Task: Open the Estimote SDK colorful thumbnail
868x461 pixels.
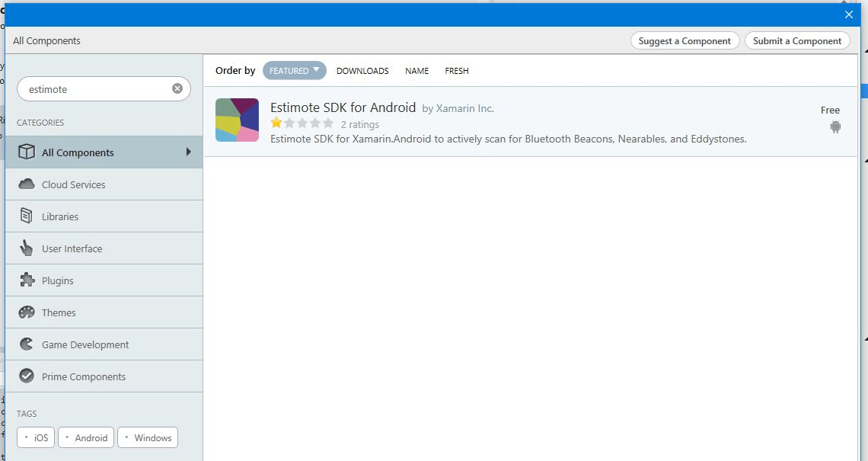Action: (x=237, y=120)
